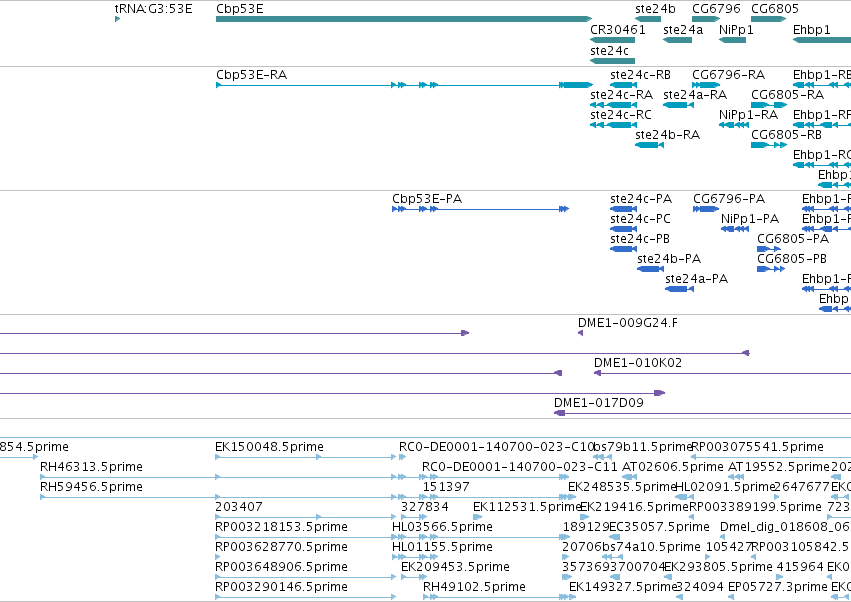Select the RP003628770.5prime EST label
Viewport: 851px width, 602px height.
[x=281, y=547]
